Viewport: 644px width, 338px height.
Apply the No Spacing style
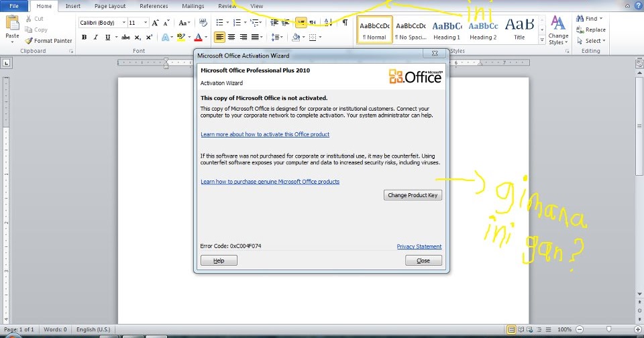tap(411, 30)
